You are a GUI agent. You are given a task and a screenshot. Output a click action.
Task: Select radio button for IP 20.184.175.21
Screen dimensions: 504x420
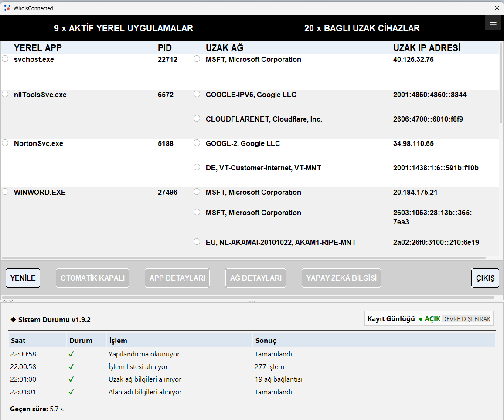click(x=197, y=192)
